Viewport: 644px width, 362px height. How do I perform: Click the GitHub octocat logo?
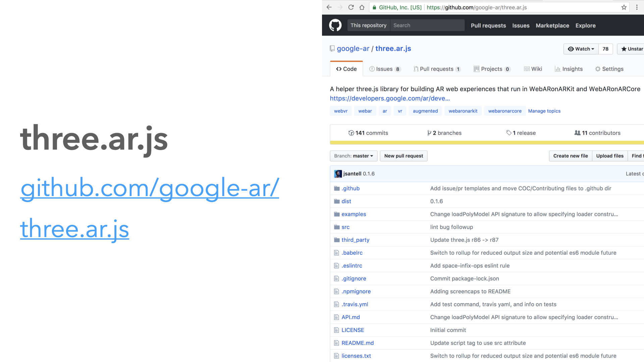coord(335,25)
